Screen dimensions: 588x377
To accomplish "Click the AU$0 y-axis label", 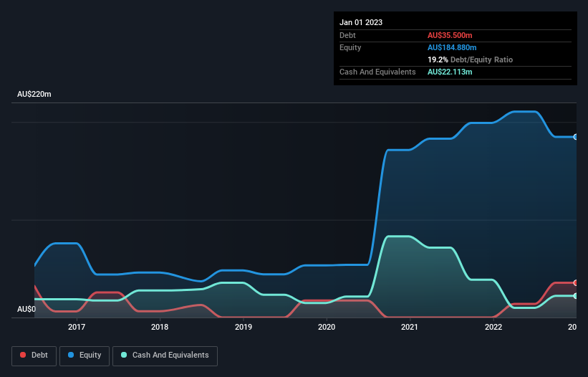I will point(26,309).
